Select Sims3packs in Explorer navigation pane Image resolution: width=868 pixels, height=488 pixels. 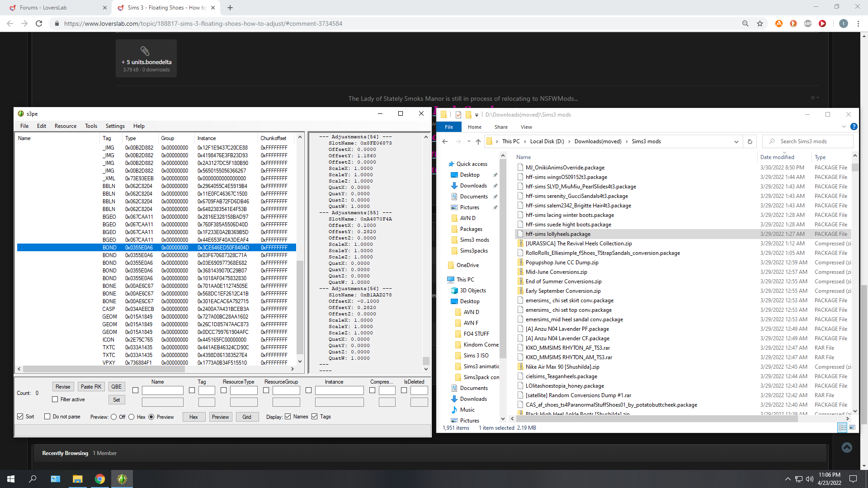click(474, 251)
